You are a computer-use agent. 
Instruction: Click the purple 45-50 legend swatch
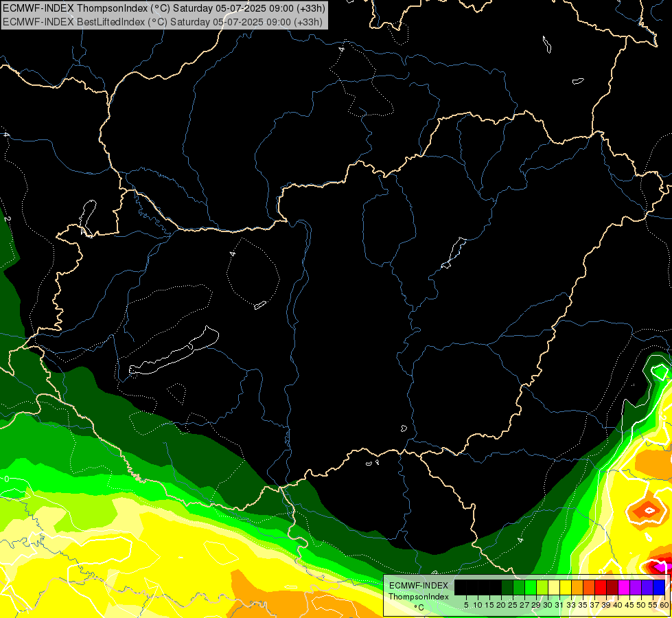(x=636, y=588)
